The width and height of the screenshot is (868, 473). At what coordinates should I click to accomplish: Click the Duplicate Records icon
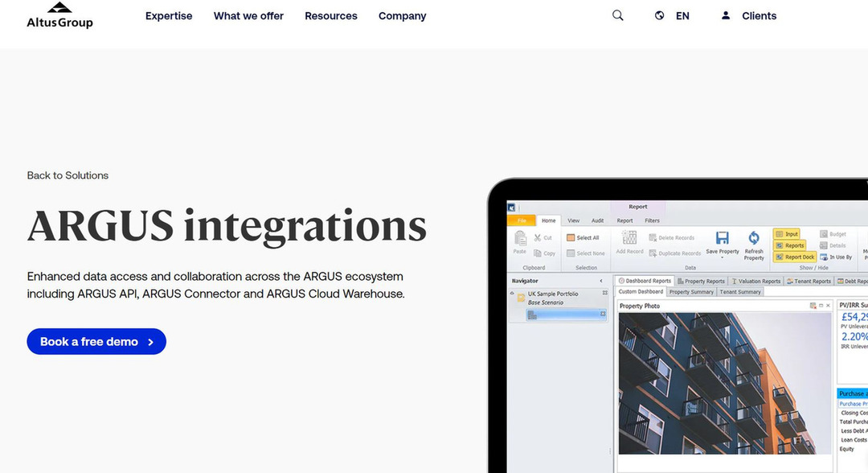click(653, 253)
